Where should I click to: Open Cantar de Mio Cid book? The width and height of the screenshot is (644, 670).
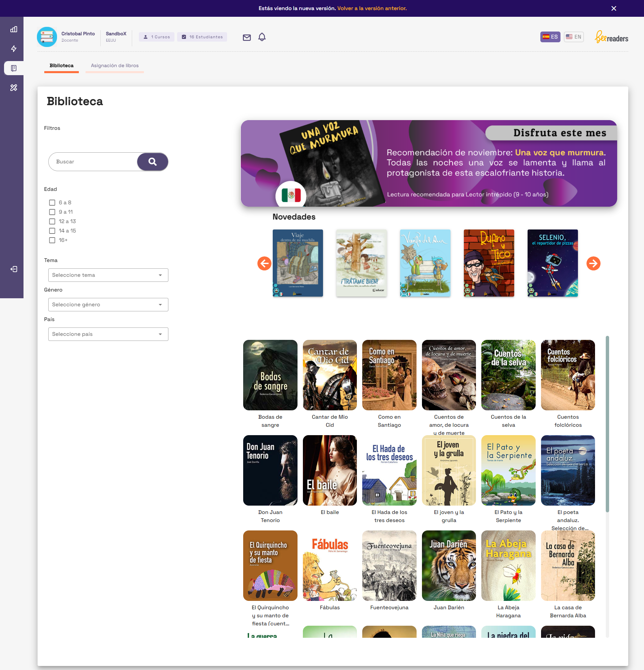pos(329,375)
